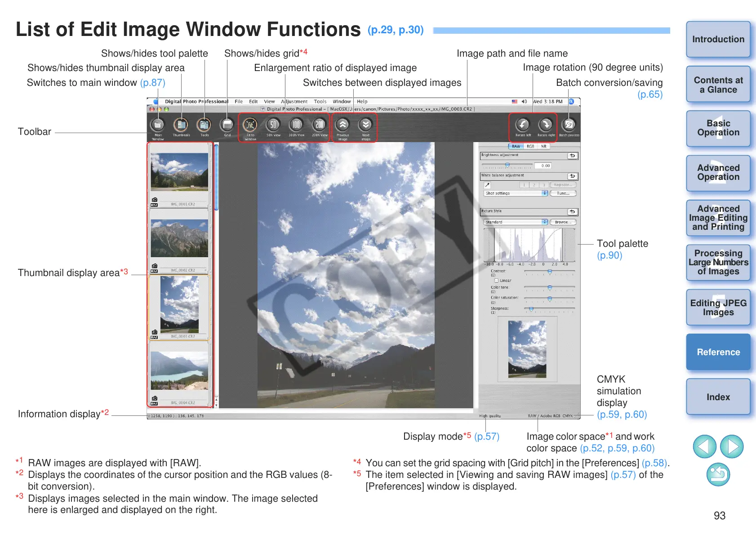The height and width of the screenshot is (535, 756).
Task: Click the Rotate right icon
Action: pyautogui.click(x=546, y=125)
